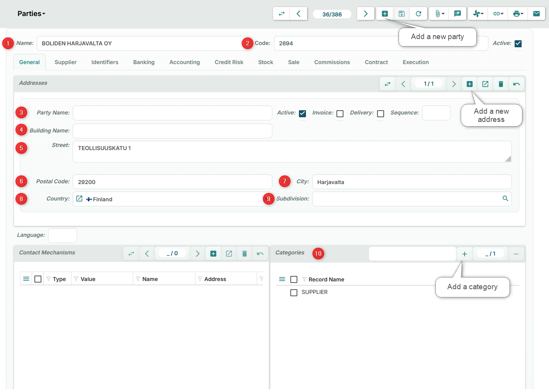This screenshot has height=392, width=549.
Task: Open Contact Mechanisms column options menu
Action: [26, 279]
